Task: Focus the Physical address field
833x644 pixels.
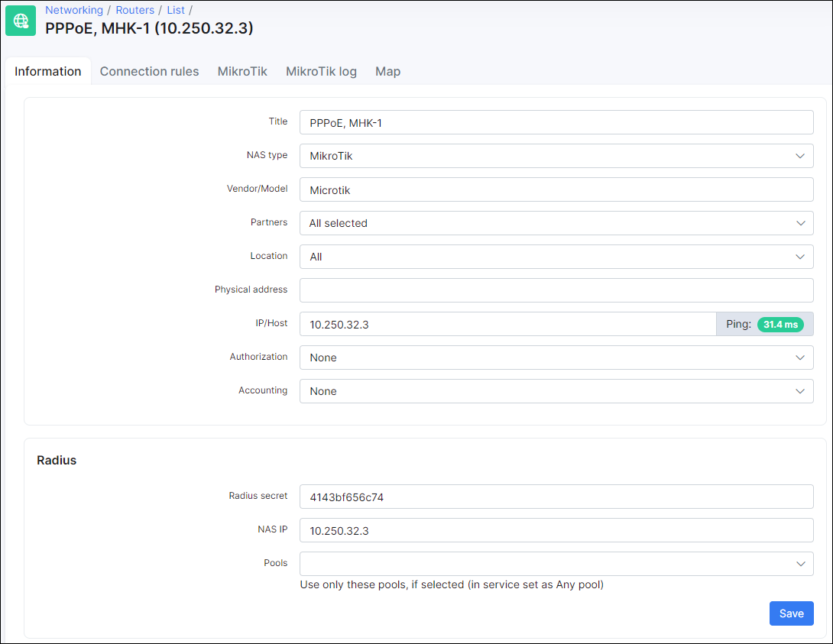Action: click(556, 290)
